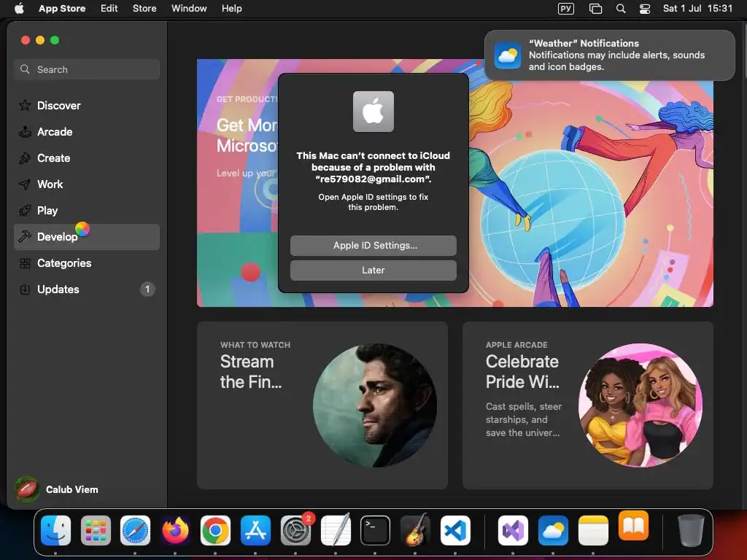Open the Discover section in sidebar
747x560 pixels.
[87, 105]
